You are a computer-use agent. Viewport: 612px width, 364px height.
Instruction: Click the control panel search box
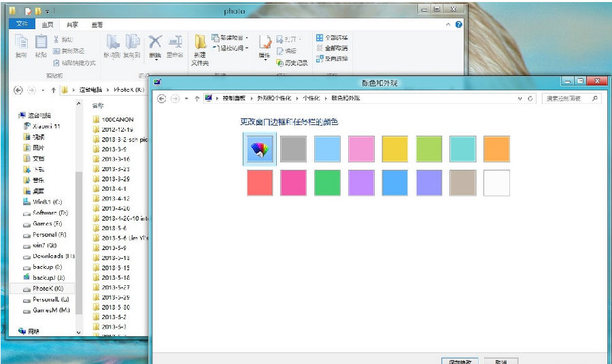pyautogui.click(x=571, y=98)
